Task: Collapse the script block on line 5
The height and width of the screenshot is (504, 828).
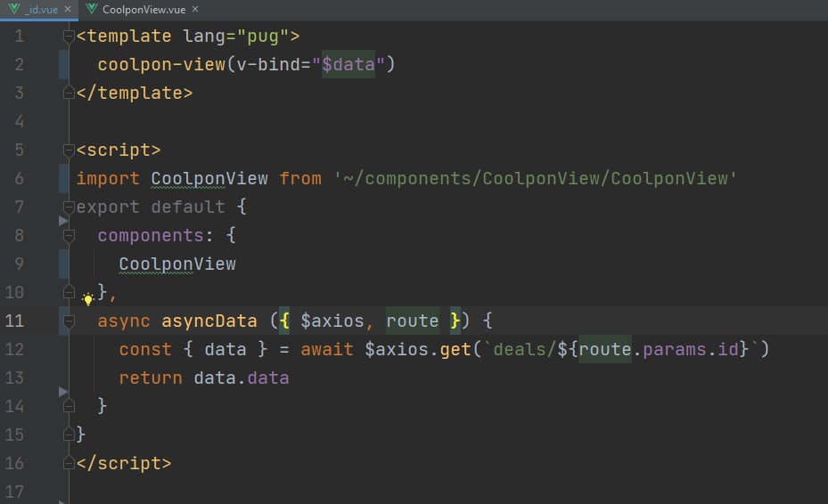Action: (69, 150)
